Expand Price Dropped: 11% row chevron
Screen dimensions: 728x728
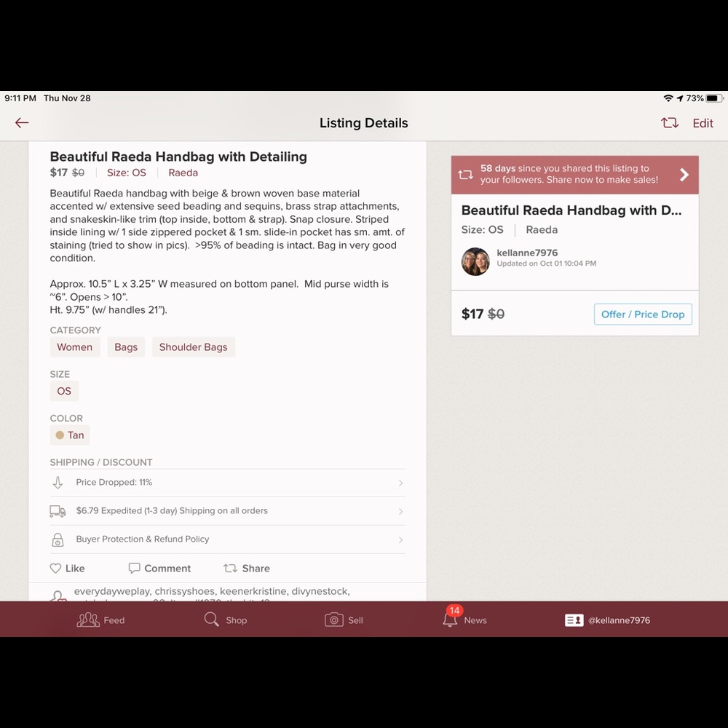(400, 483)
